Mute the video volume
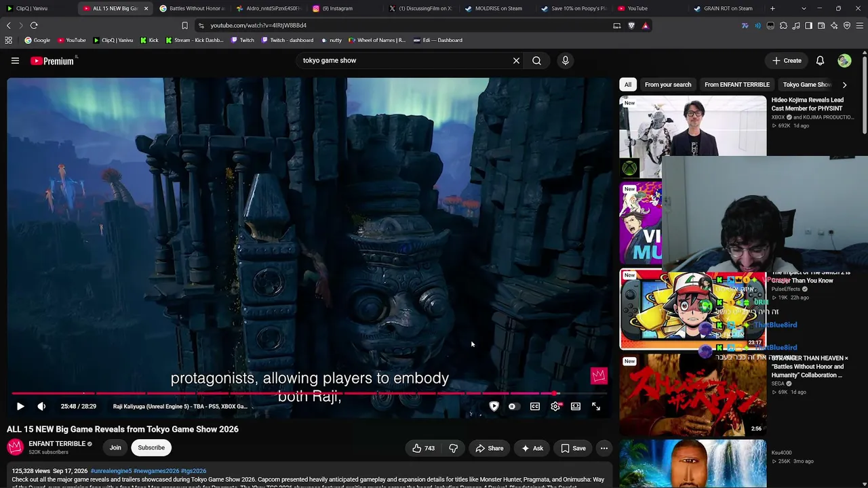The image size is (868, 488). click(41, 407)
